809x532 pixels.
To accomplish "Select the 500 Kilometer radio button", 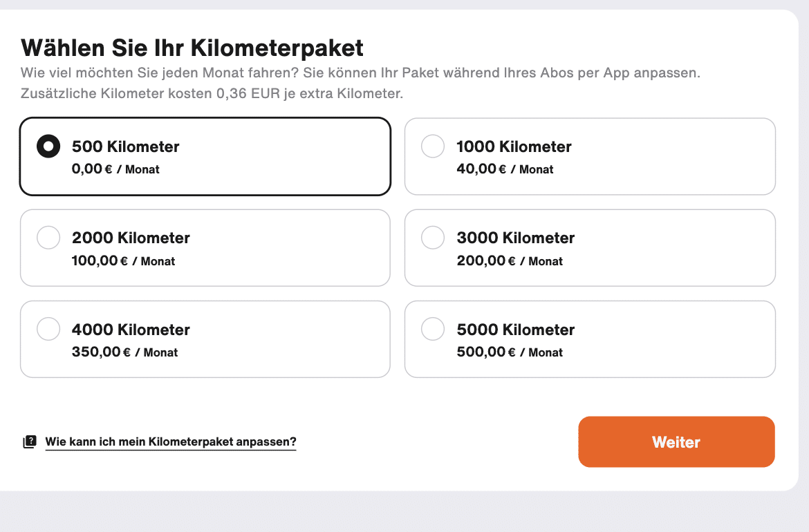I will (x=48, y=146).
